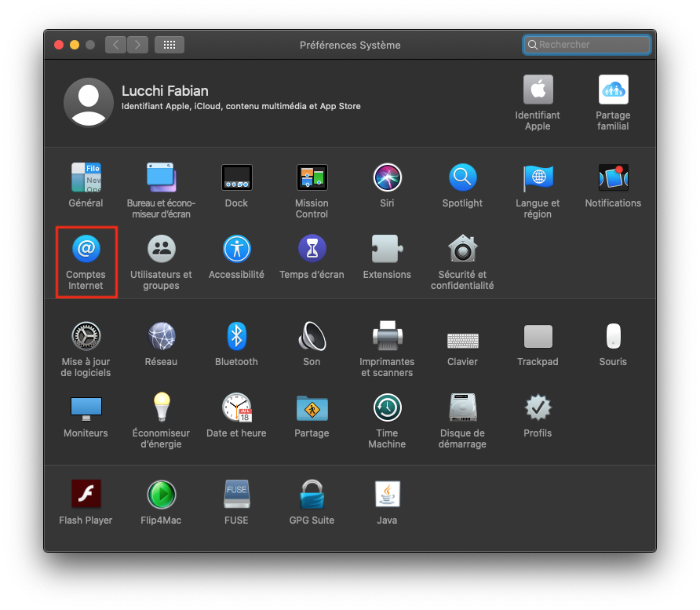Open Flash Player settings
The image size is (700, 610).
click(86, 495)
